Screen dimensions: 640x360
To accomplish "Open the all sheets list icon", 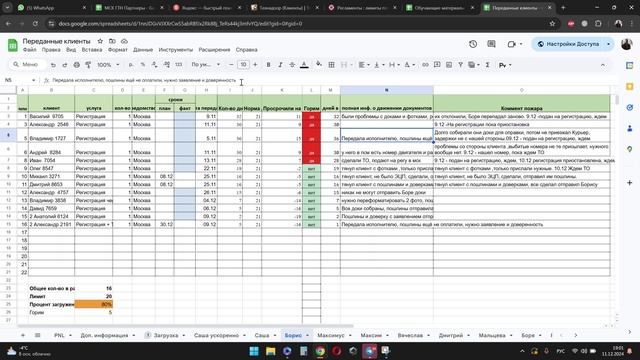I will [38, 335].
